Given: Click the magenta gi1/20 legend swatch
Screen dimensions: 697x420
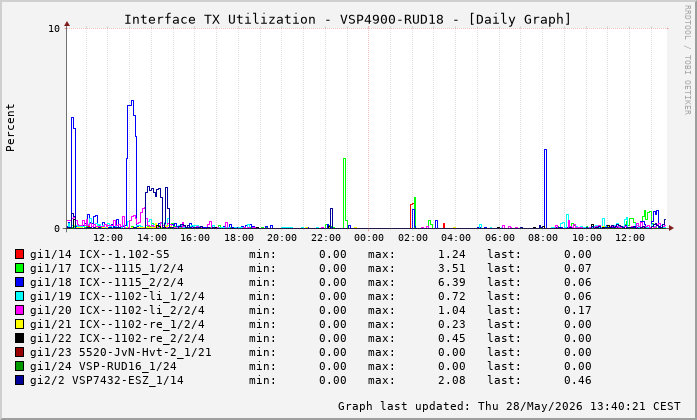Looking at the screenshot, I should [x=19, y=310].
